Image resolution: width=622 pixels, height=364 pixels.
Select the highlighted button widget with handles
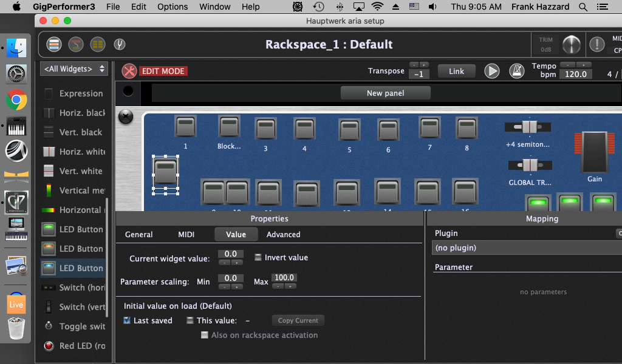pyautogui.click(x=165, y=170)
